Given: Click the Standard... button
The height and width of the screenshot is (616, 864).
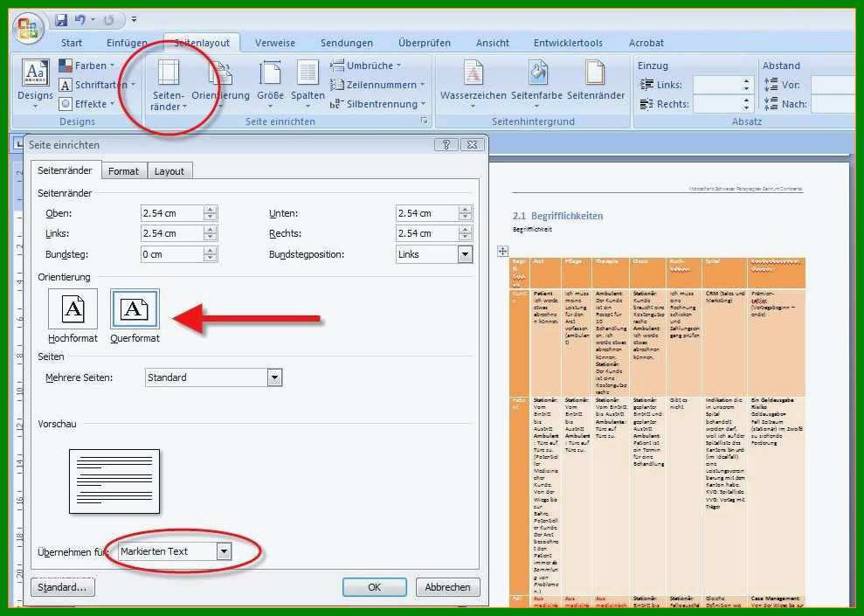Looking at the screenshot, I should [62, 587].
